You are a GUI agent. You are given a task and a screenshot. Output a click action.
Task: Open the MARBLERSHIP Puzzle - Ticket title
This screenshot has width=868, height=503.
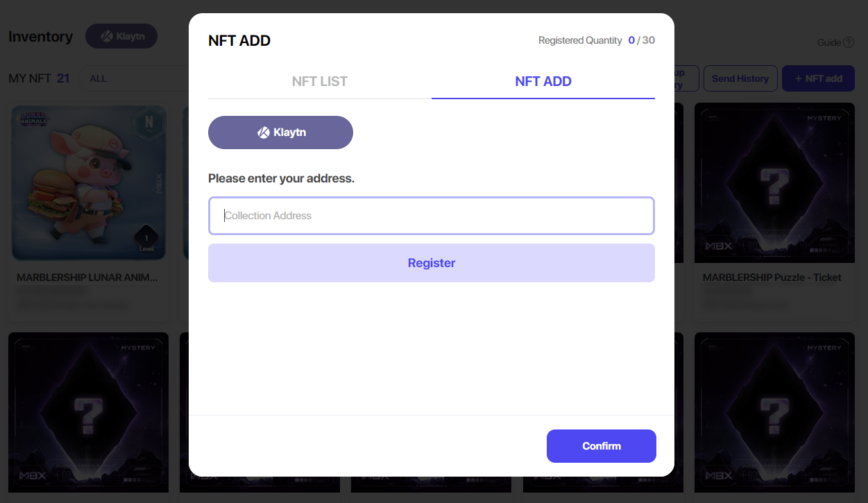pos(772,278)
